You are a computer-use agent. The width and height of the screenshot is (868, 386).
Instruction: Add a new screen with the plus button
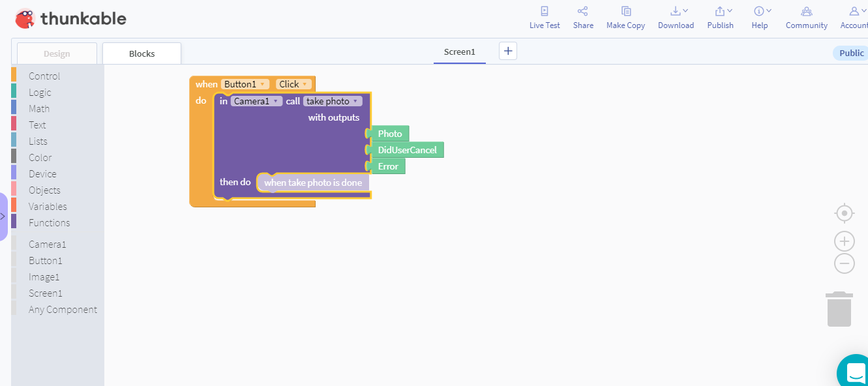(508, 50)
